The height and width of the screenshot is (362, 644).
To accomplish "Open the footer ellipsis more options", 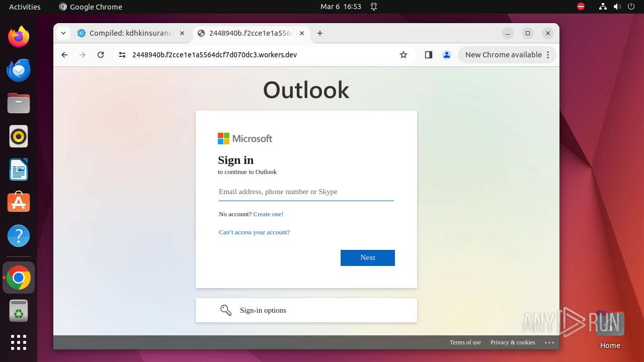I will [549, 342].
